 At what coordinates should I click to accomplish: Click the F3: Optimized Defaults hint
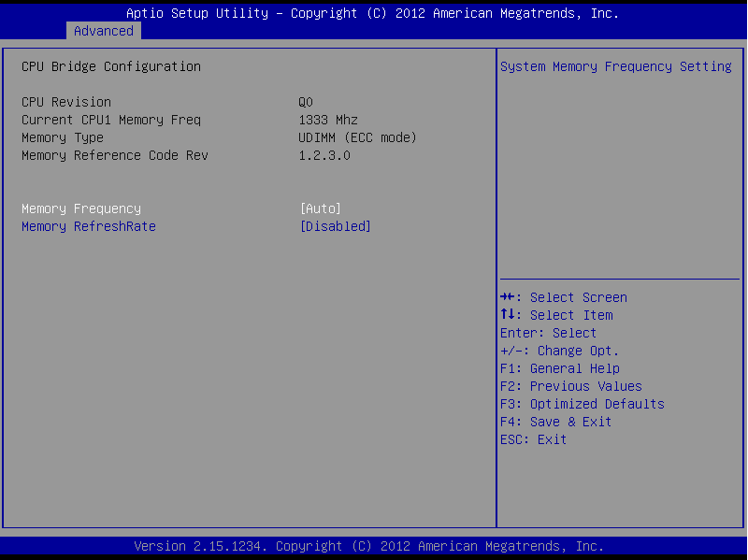pos(583,404)
